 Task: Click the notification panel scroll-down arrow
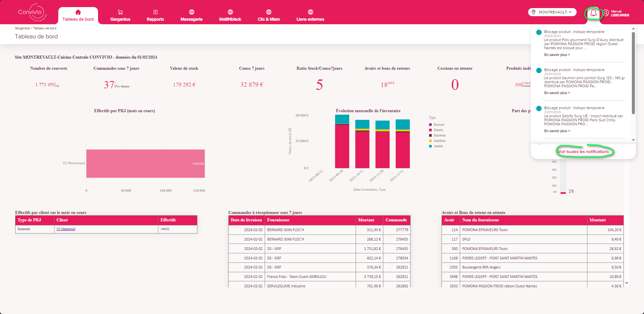click(x=633, y=140)
